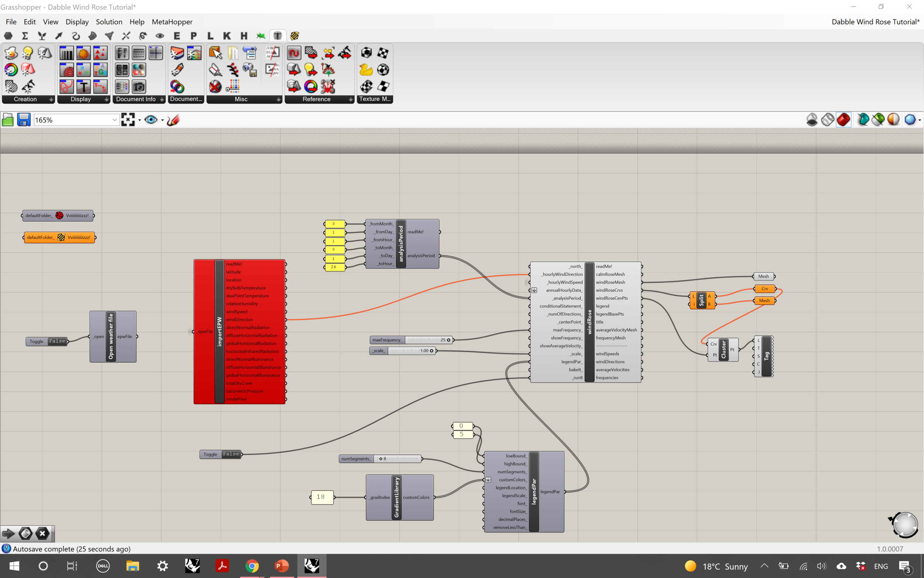Select the number slider showing 18
The width and height of the screenshot is (924, 578).
click(322, 497)
